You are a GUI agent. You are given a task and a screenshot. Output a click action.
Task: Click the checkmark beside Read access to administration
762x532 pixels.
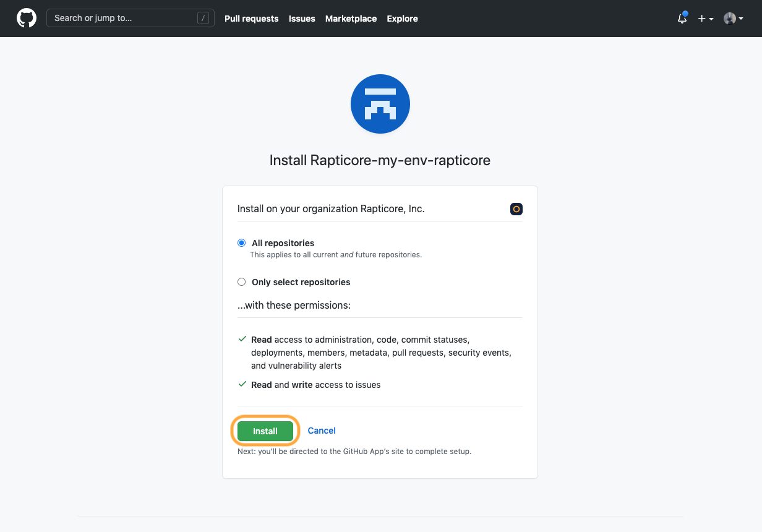click(x=242, y=340)
